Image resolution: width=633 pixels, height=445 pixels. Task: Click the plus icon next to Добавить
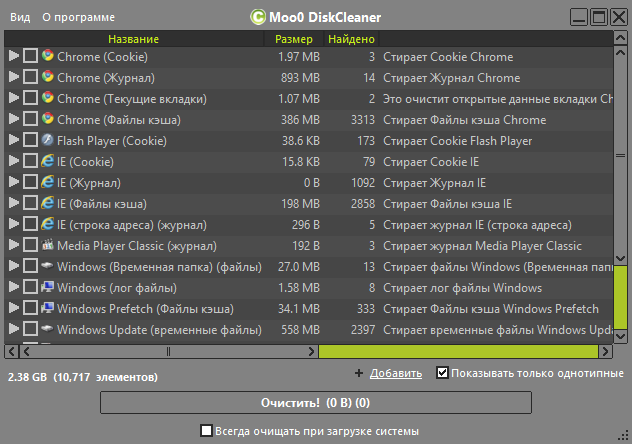click(358, 373)
